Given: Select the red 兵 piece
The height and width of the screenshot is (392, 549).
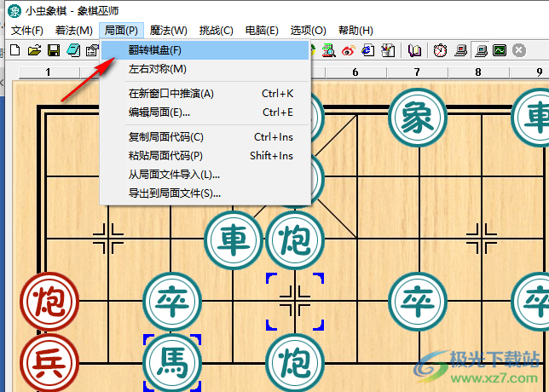Looking at the screenshot, I should click(49, 363).
